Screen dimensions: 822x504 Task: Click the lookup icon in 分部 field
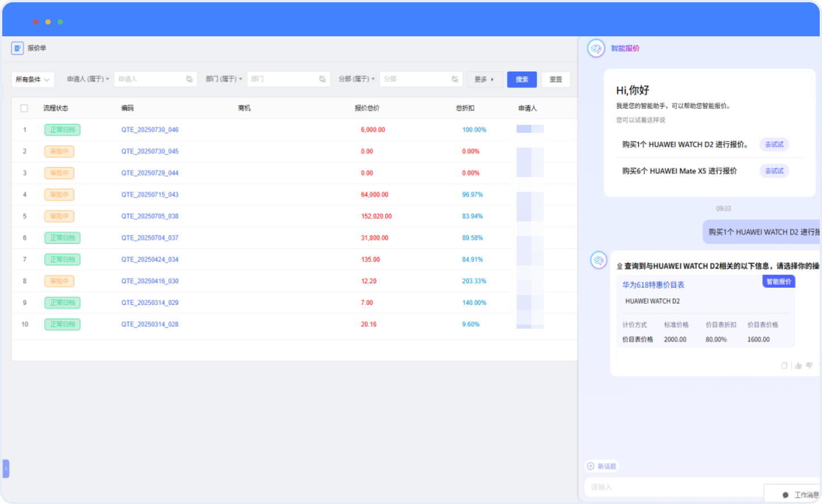click(x=455, y=79)
